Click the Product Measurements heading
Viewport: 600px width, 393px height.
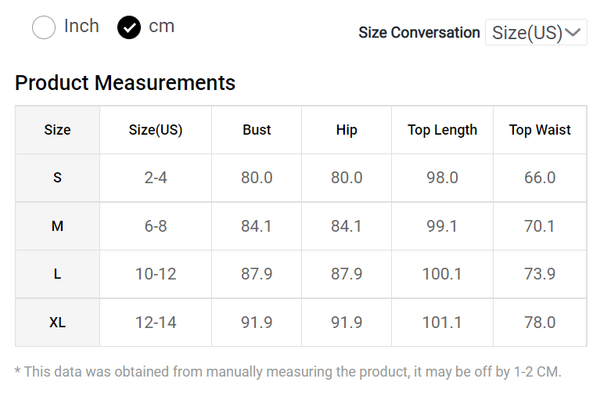coord(125,83)
